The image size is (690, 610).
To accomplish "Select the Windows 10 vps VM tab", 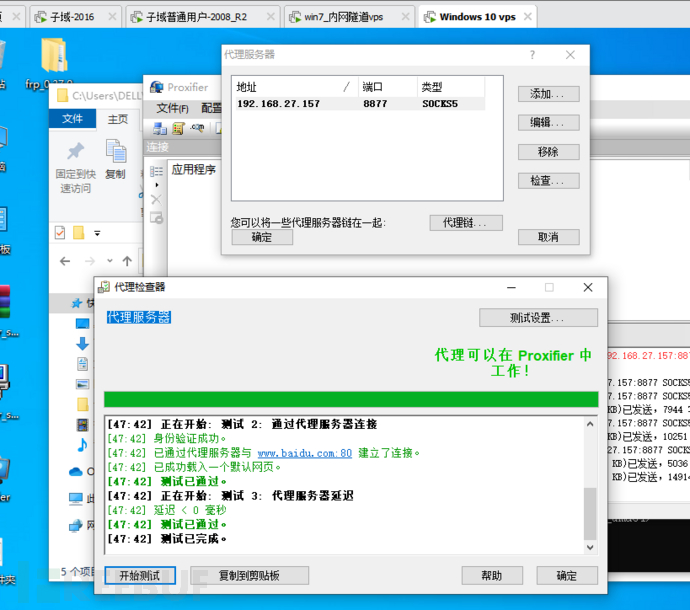I will tap(477, 17).
